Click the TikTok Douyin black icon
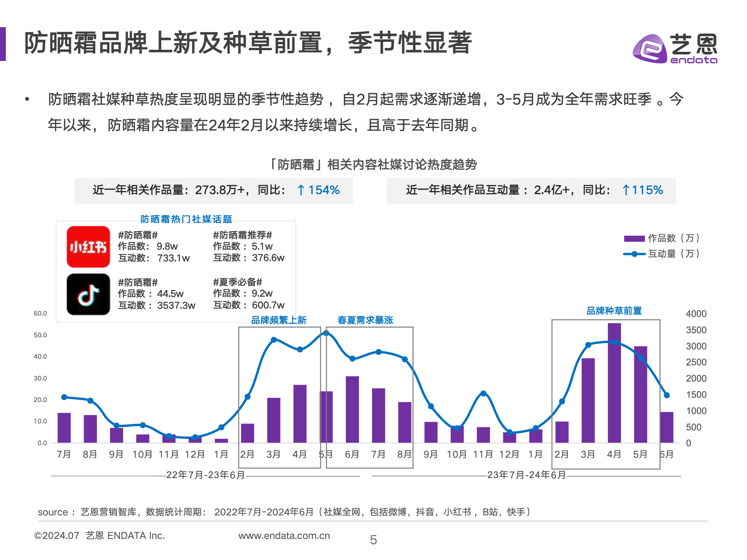747x560 pixels. click(88, 294)
